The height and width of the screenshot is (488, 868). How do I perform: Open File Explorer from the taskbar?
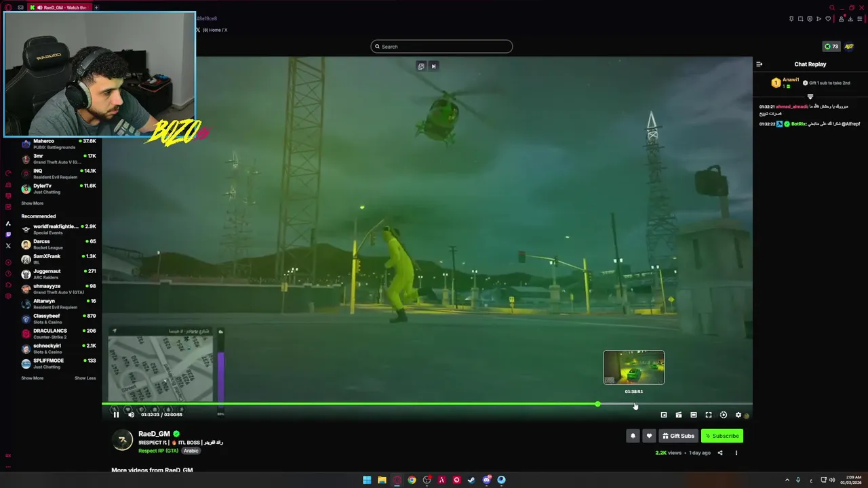[x=382, y=480]
